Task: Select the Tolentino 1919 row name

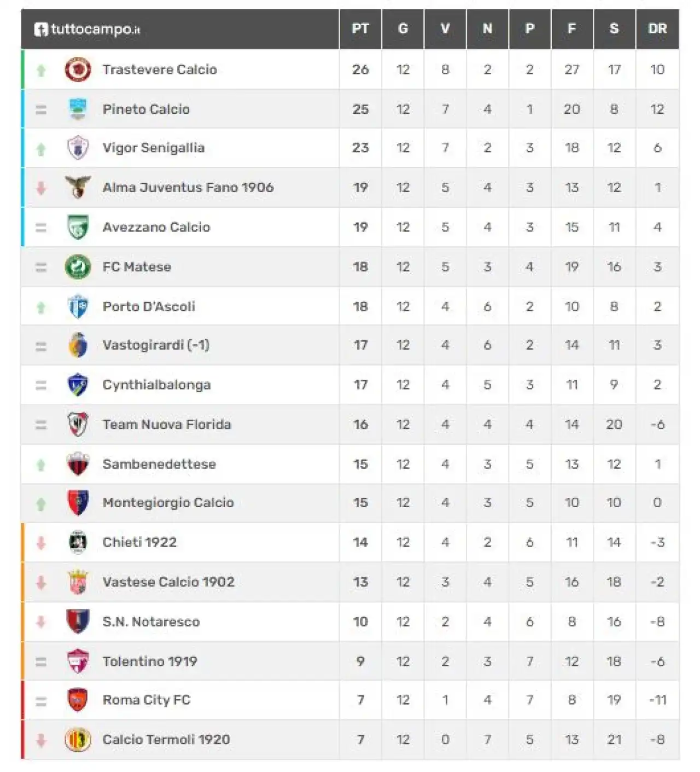Action: click(x=150, y=661)
